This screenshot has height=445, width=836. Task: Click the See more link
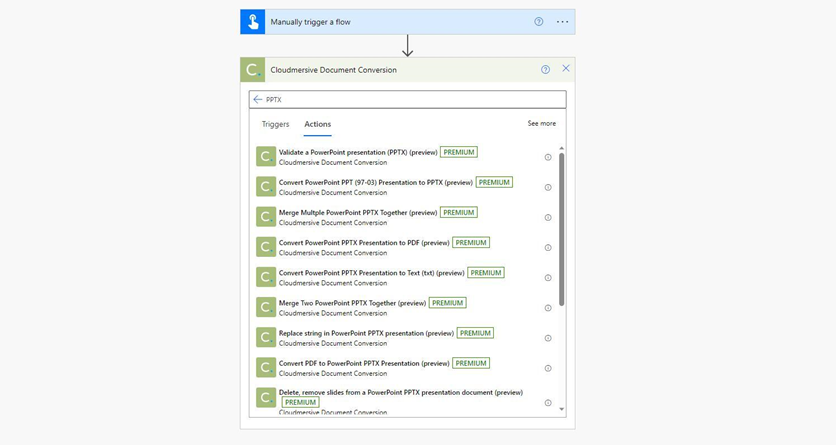click(541, 124)
